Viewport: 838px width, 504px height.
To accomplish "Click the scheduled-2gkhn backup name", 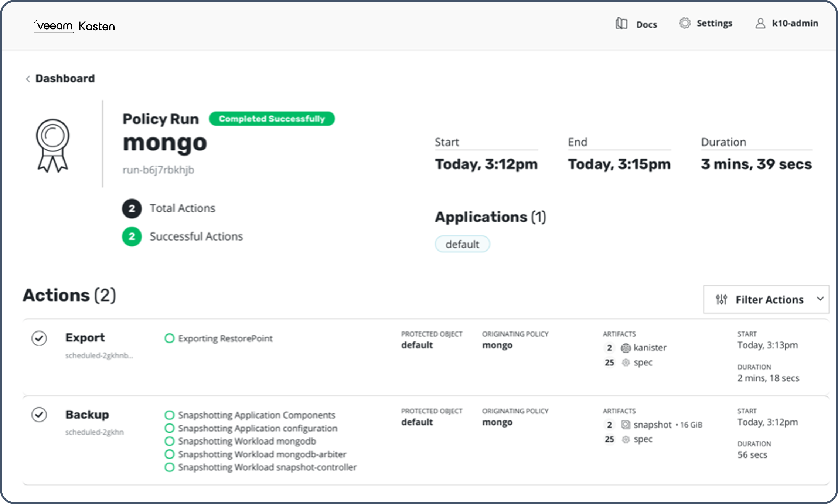I will point(95,432).
